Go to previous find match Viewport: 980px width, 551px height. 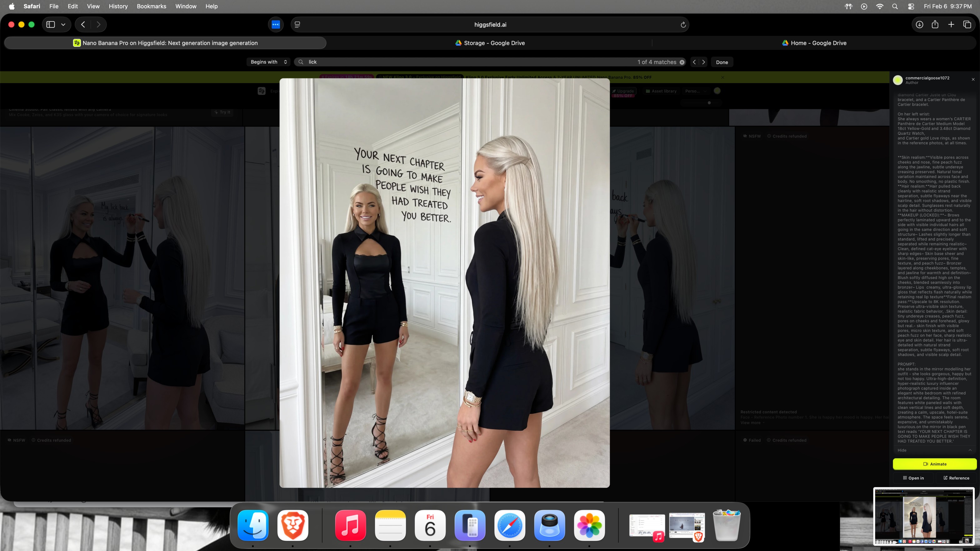(694, 62)
